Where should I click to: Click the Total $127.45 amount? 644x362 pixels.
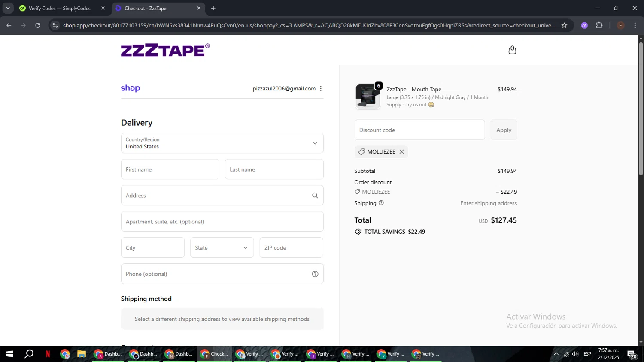point(504,220)
